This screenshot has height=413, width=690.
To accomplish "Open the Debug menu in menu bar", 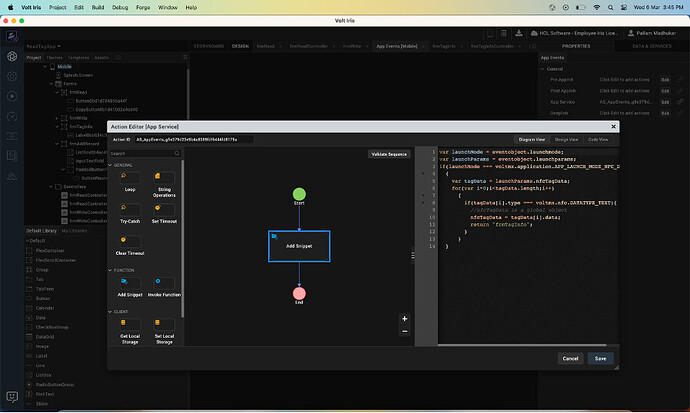I will tap(120, 7).
